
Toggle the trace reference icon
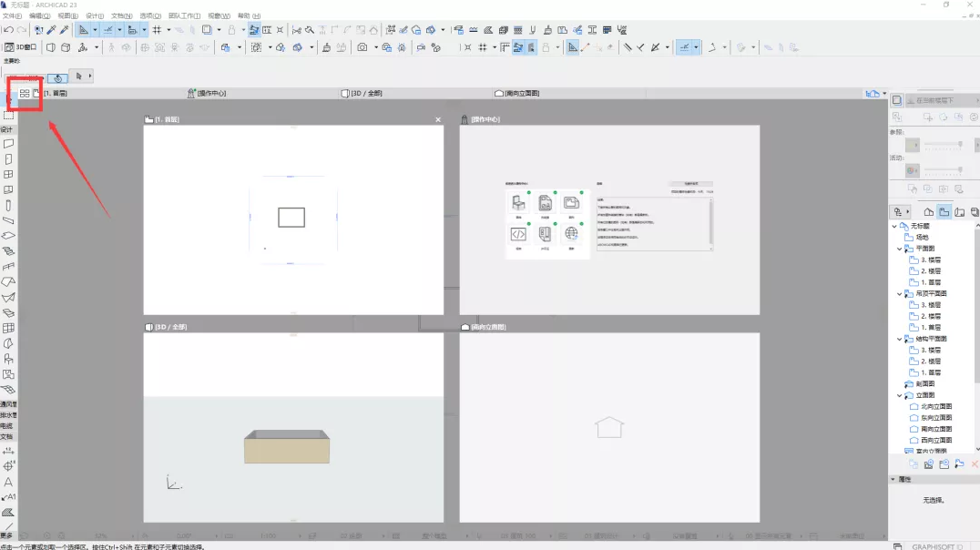254,29
